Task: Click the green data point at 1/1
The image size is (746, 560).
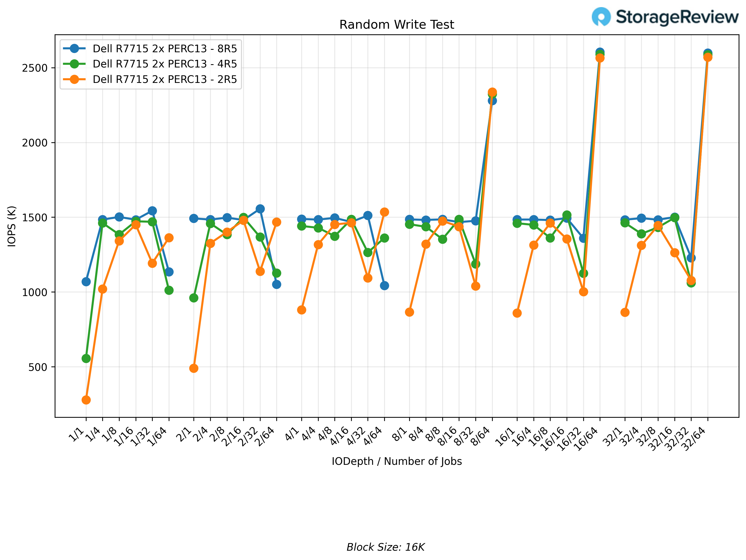Action: 86,358
